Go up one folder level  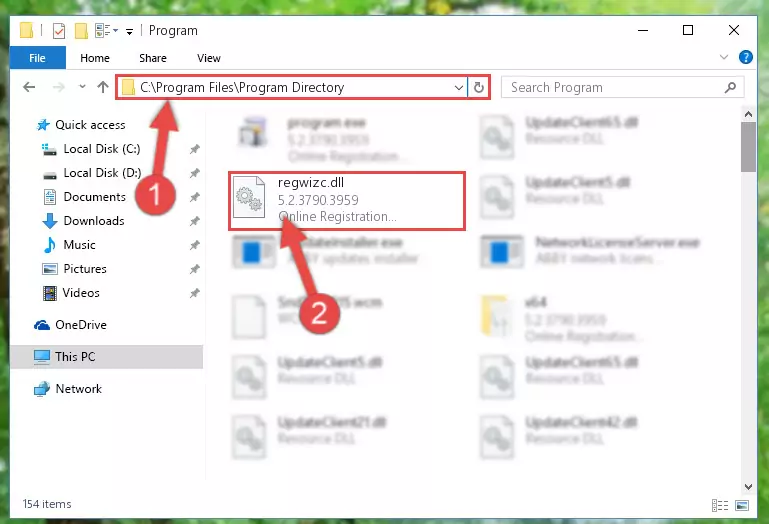coord(103,87)
